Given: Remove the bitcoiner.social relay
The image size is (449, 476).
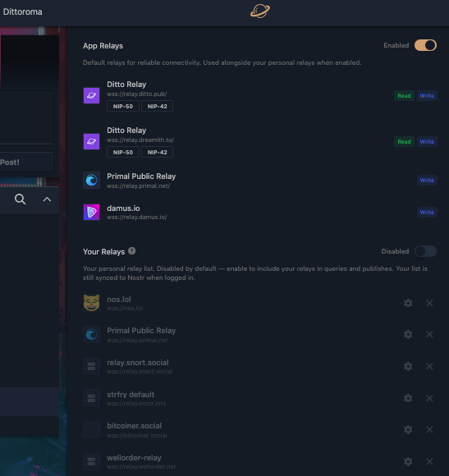Looking at the screenshot, I should (429, 429).
